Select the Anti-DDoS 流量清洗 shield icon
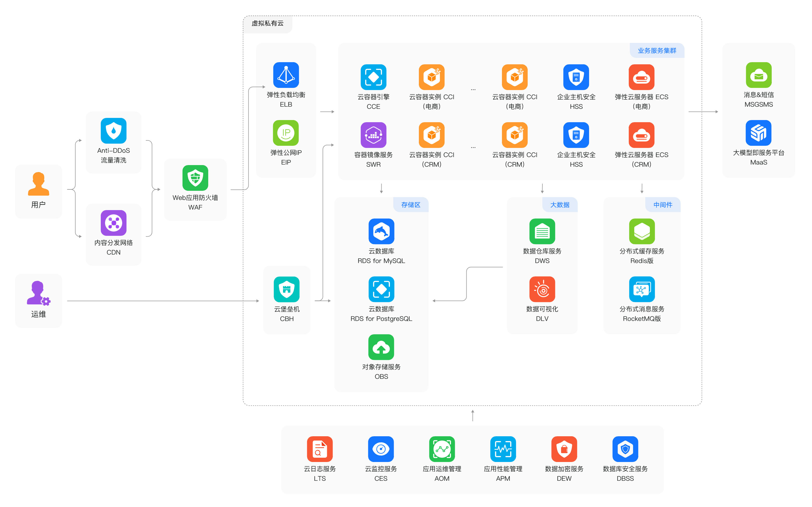This screenshot has height=507, width=812. click(113, 131)
